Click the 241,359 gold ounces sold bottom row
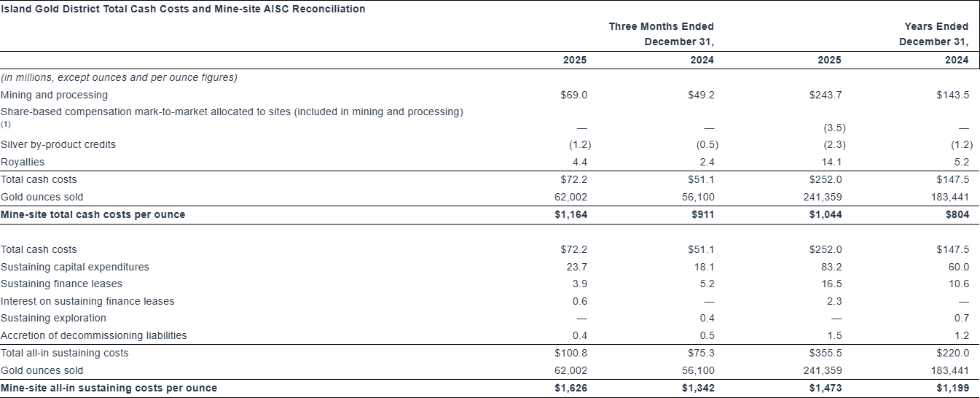The image size is (980, 398). click(x=825, y=370)
